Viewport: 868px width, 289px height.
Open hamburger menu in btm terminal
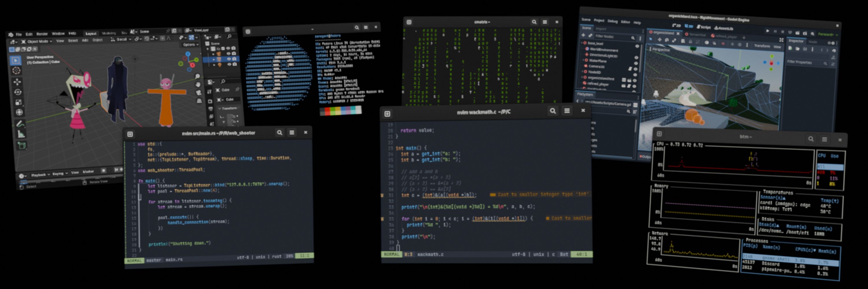pyautogui.click(x=825, y=139)
